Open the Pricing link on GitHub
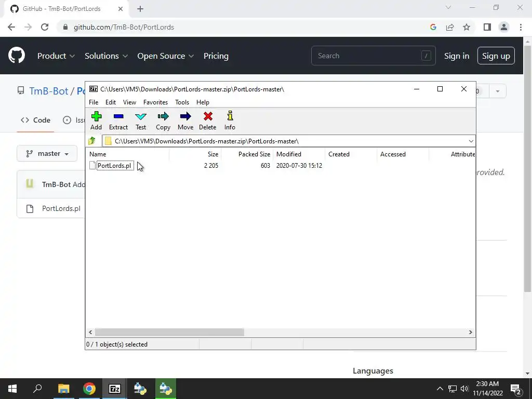 point(216,56)
